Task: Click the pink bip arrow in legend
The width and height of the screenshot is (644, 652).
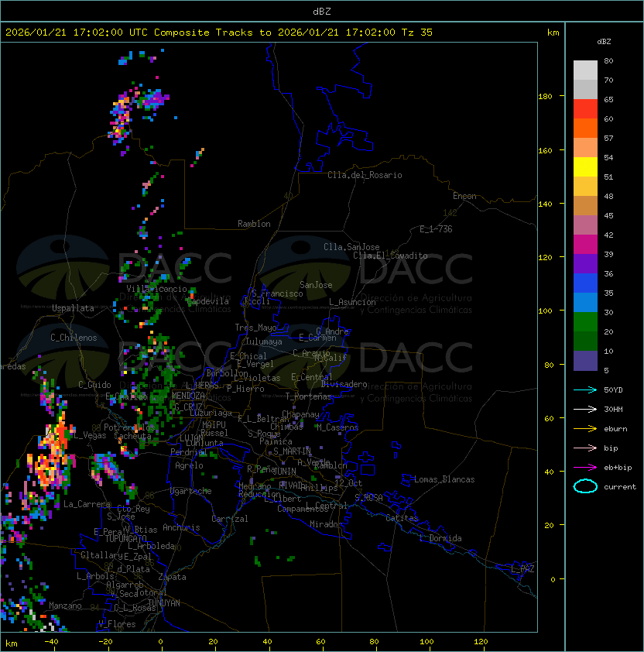Action: pos(585,448)
